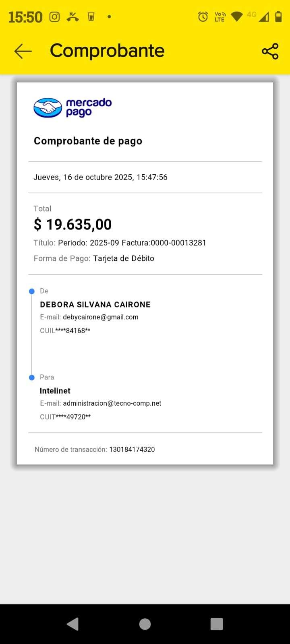Tap the share icon in header
Viewport: 290px width, 644px height.
point(270,51)
